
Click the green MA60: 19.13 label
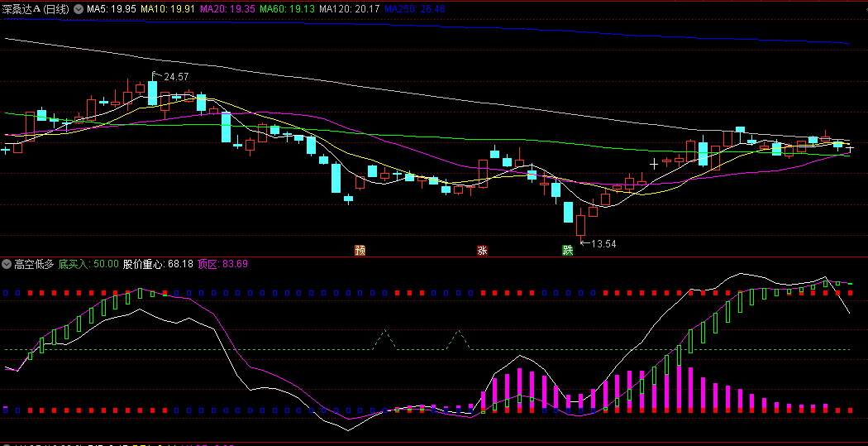tap(287, 9)
